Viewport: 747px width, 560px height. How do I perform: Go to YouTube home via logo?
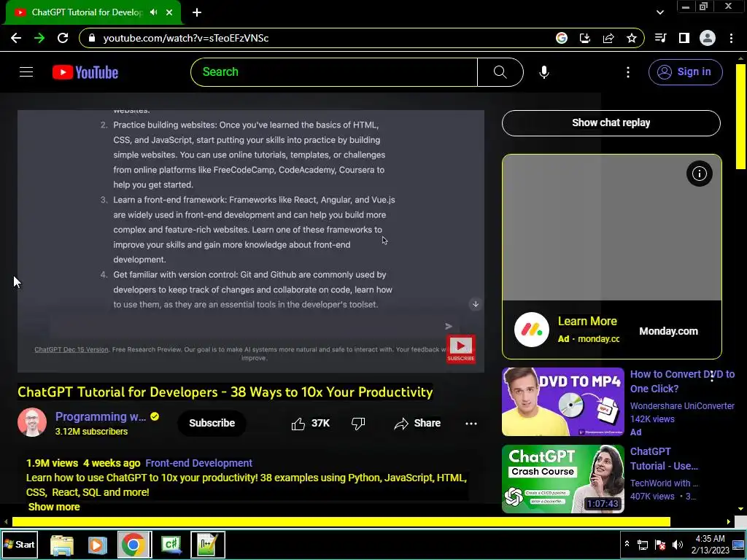pos(85,72)
